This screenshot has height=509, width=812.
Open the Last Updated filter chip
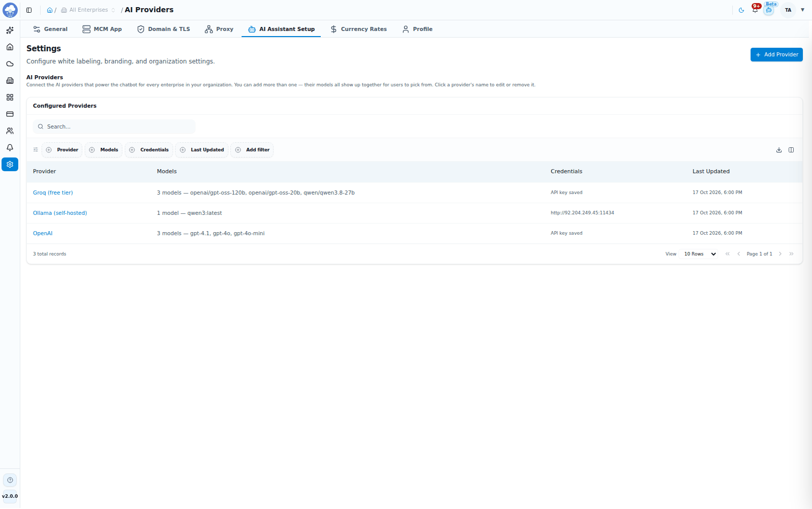pyautogui.click(x=202, y=150)
